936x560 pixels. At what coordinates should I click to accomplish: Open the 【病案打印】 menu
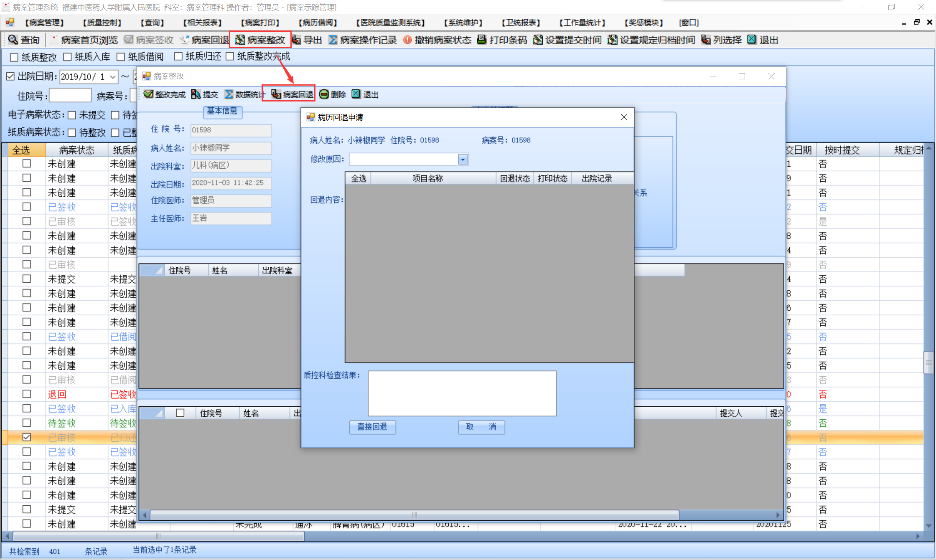click(x=259, y=23)
